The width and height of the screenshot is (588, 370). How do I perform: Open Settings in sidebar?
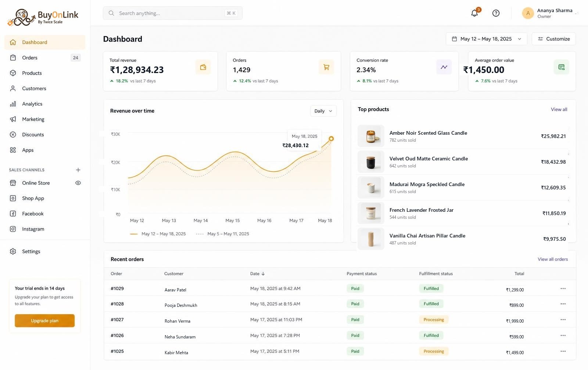click(45, 251)
